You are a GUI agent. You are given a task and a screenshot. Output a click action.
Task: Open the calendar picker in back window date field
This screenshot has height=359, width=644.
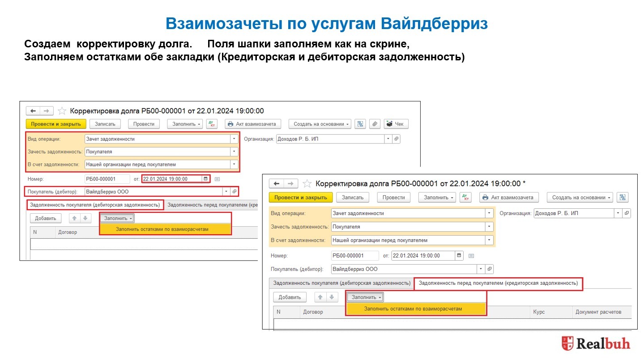point(205,179)
